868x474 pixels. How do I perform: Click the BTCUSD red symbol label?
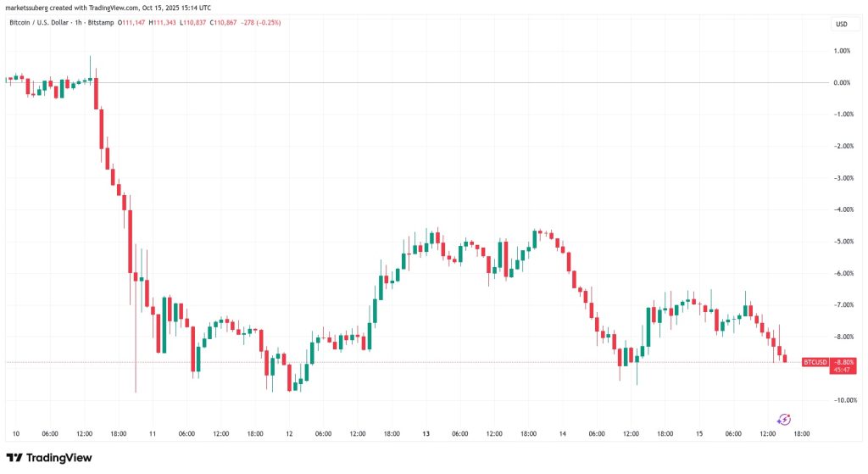pyautogui.click(x=815, y=362)
